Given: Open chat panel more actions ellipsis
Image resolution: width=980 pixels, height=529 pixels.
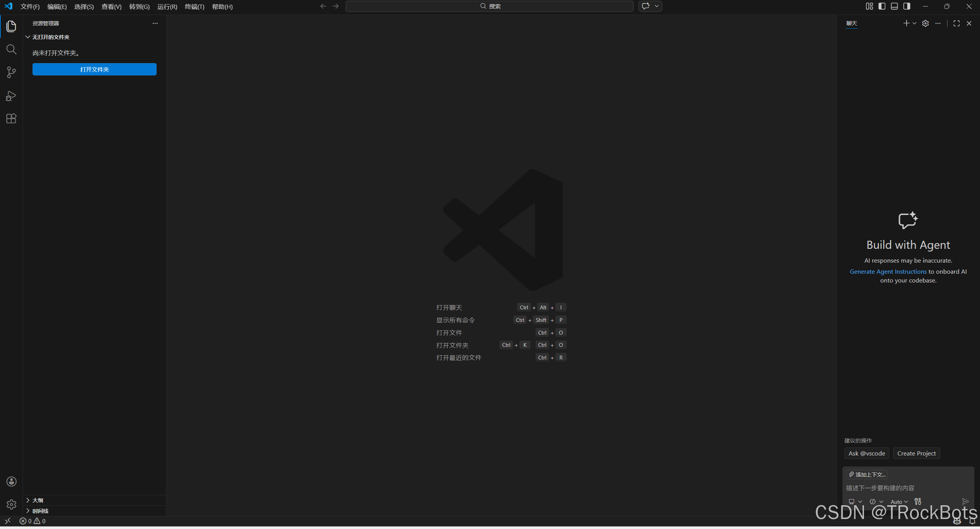Looking at the screenshot, I should 938,23.
